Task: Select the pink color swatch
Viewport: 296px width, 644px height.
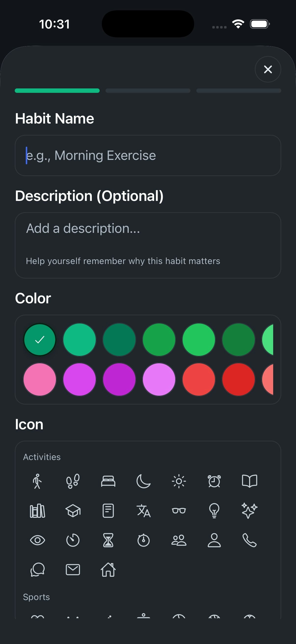Action: 40,379
